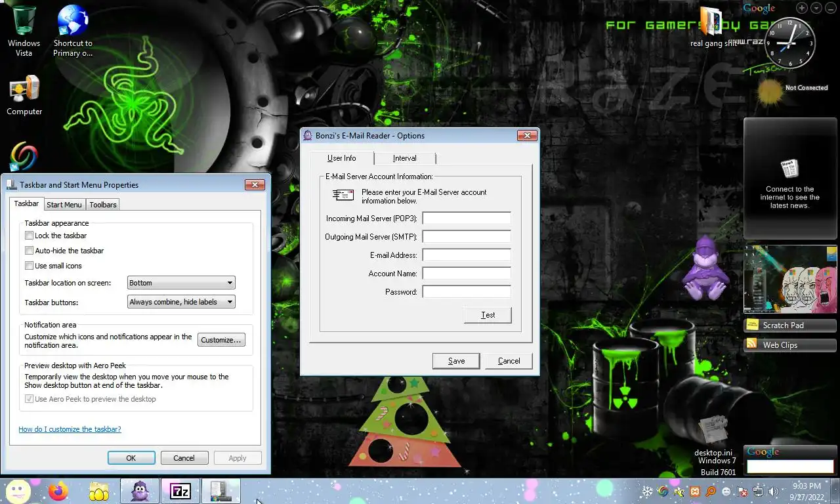Click the E-mail Address field
840x504 pixels.
pos(467,255)
